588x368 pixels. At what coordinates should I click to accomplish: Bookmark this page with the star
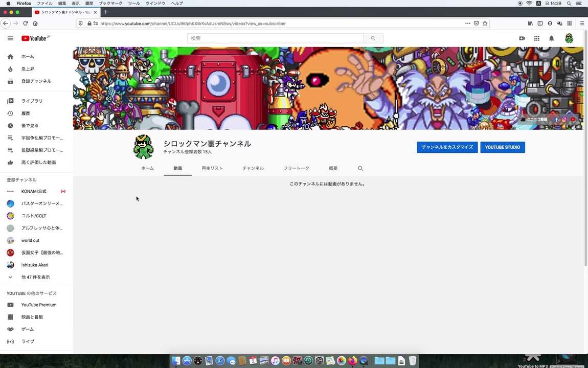(485, 23)
